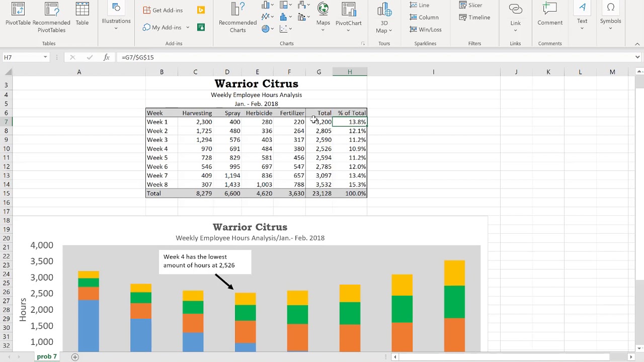Screen dimensions: 644x362
Task: Insert a hierarchy chart
Action: pos(286,5)
